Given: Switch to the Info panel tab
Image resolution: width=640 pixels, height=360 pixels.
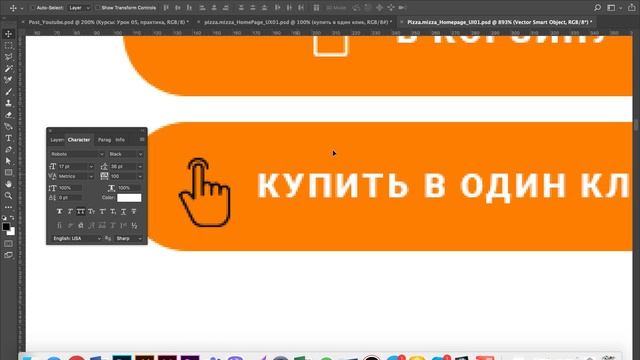Looking at the screenshot, I should (120, 140).
